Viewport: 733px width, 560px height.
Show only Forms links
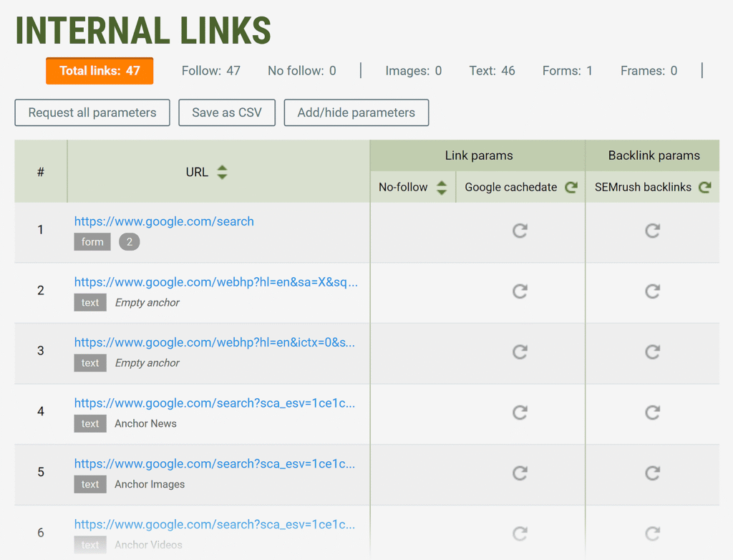tap(567, 71)
